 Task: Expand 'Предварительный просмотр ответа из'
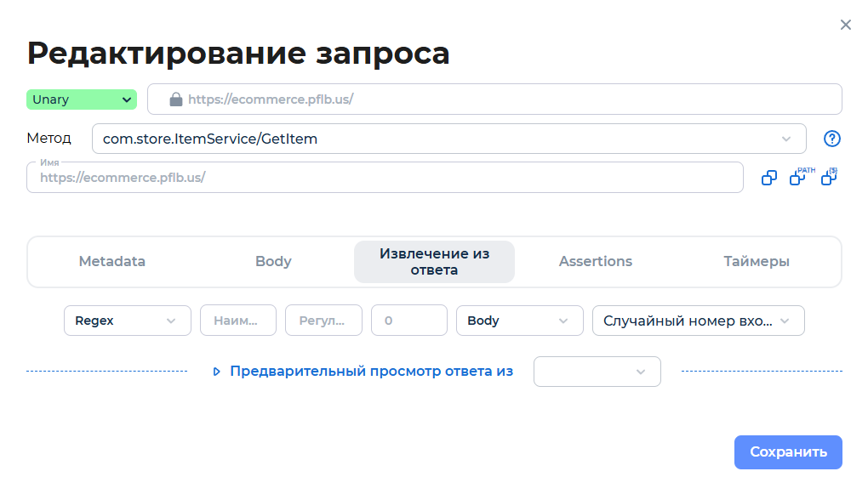[370, 372]
